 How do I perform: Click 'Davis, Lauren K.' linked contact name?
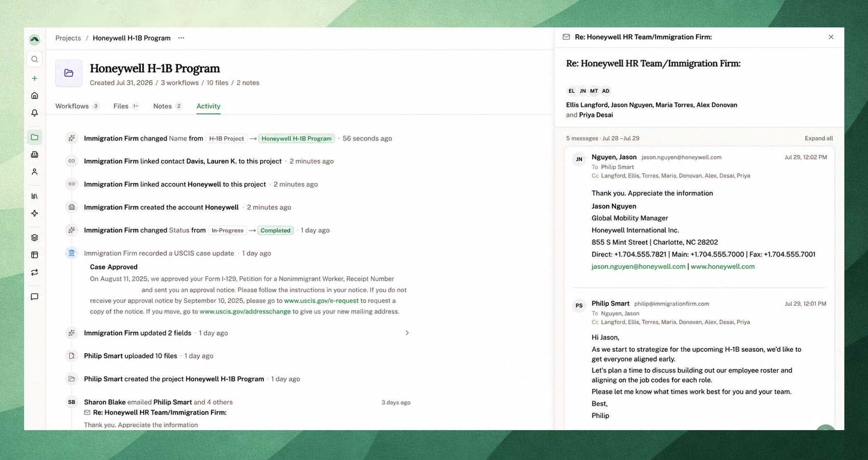211,161
